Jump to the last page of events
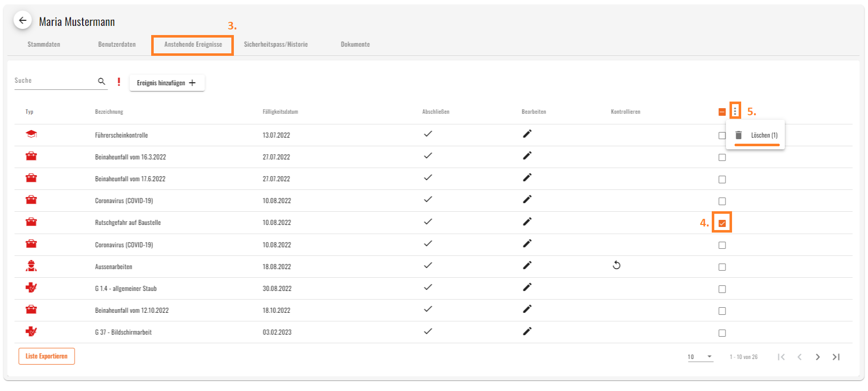Screen dimensions: 868x391 pyautogui.click(x=836, y=357)
